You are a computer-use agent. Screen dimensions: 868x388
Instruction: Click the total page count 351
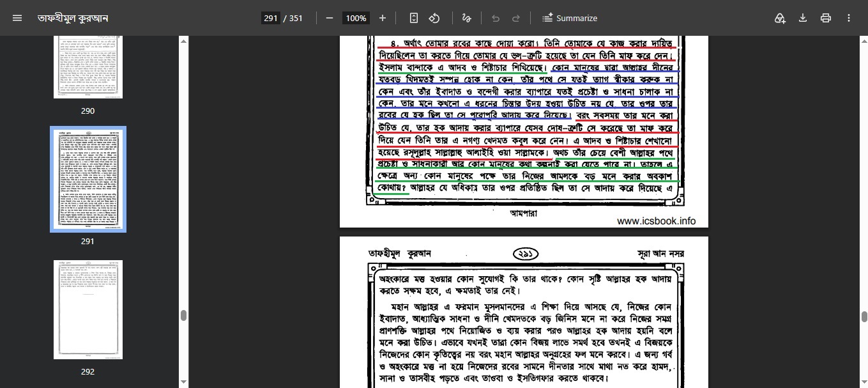pyautogui.click(x=296, y=18)
